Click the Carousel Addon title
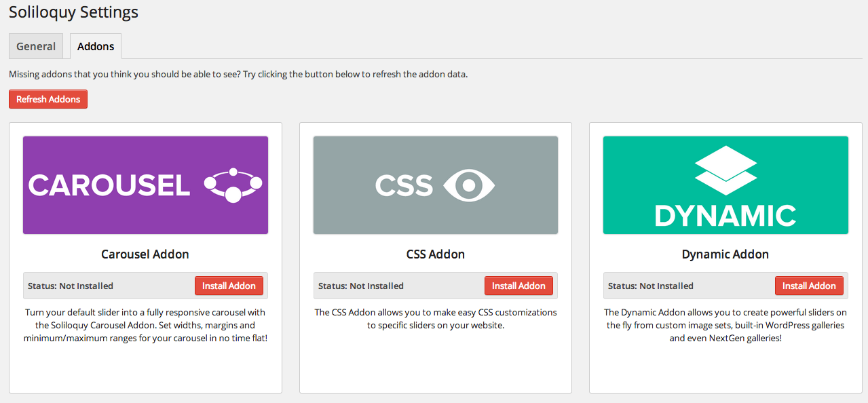This screenshot has height=403, width=868. pyautogui.click(x=145, y=254)
